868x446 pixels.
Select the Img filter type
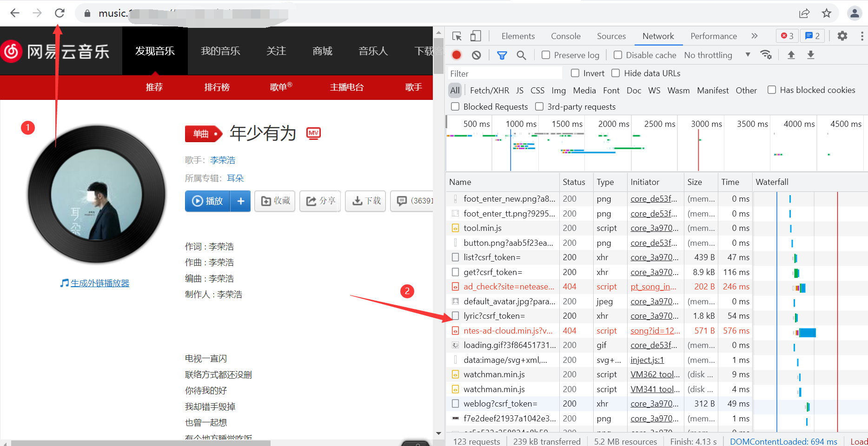click(x=558, y=90)
